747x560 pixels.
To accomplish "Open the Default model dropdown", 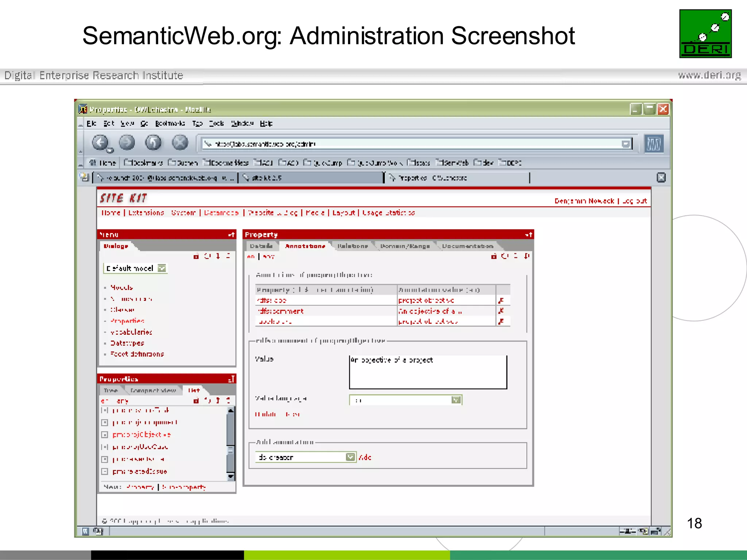I will [162, 268].
